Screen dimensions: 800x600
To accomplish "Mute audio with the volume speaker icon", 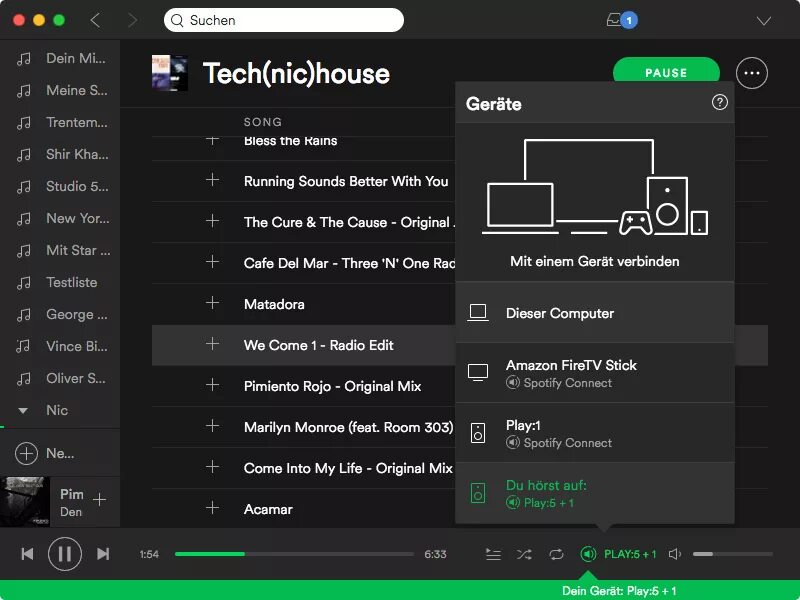I will (675, 552).
